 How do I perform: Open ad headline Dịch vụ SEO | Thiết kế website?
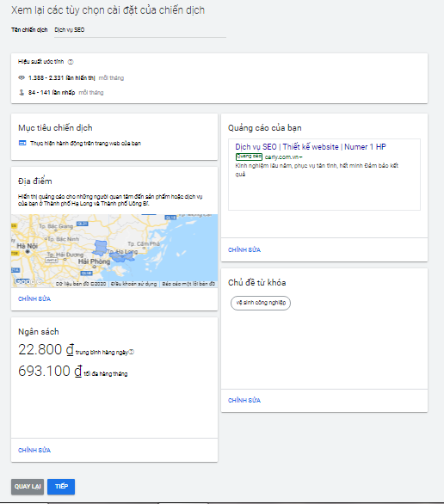311,147
